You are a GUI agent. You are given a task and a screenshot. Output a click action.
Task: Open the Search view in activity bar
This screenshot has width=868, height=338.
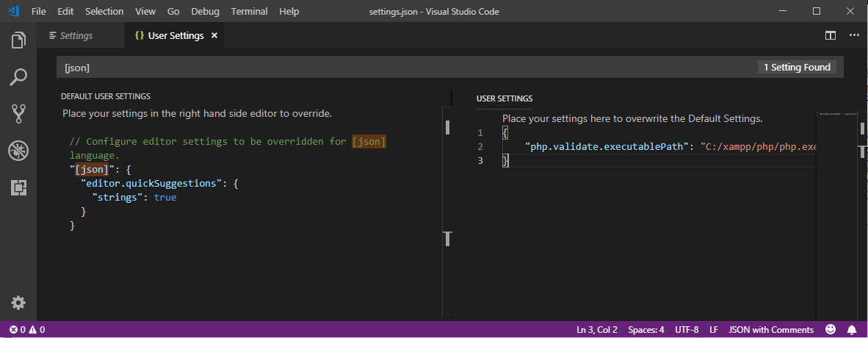pos(18,77)
